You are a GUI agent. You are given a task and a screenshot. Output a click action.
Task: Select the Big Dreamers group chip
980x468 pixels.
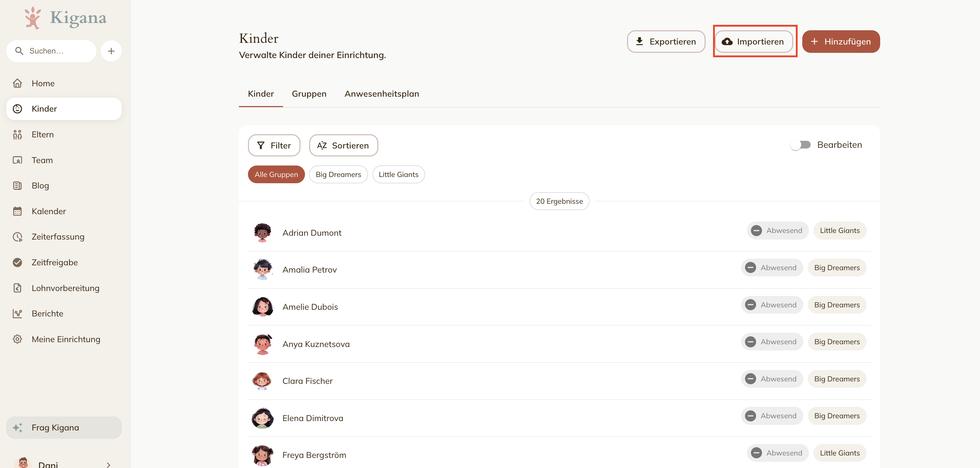(338, 174)
